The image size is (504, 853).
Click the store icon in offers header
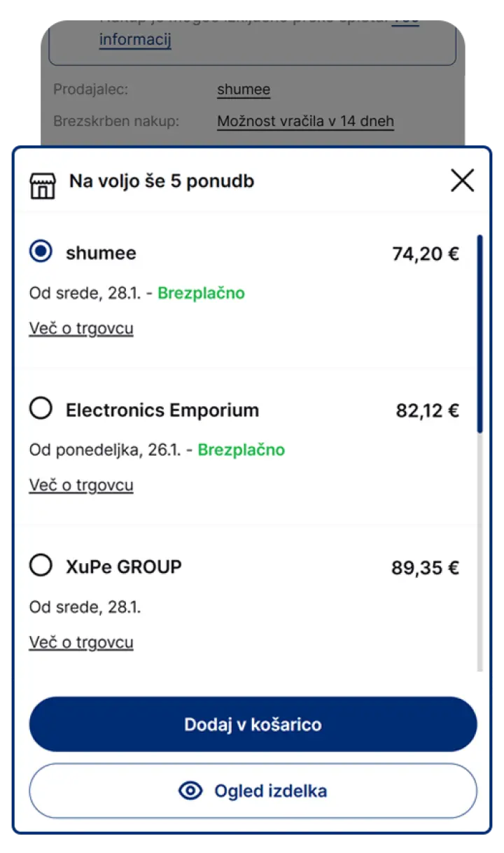[x=43, y=185]
